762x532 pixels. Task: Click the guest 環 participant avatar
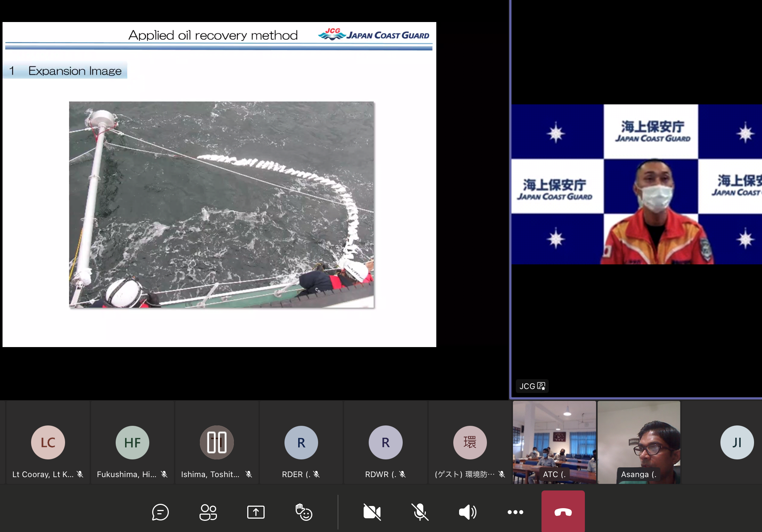470,442
